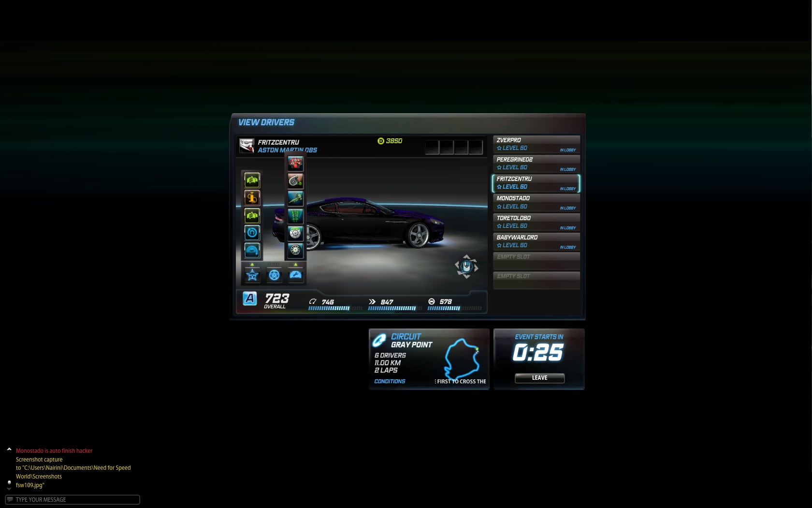
Task: Click the GRAY POINT event name
Action: 411,344
